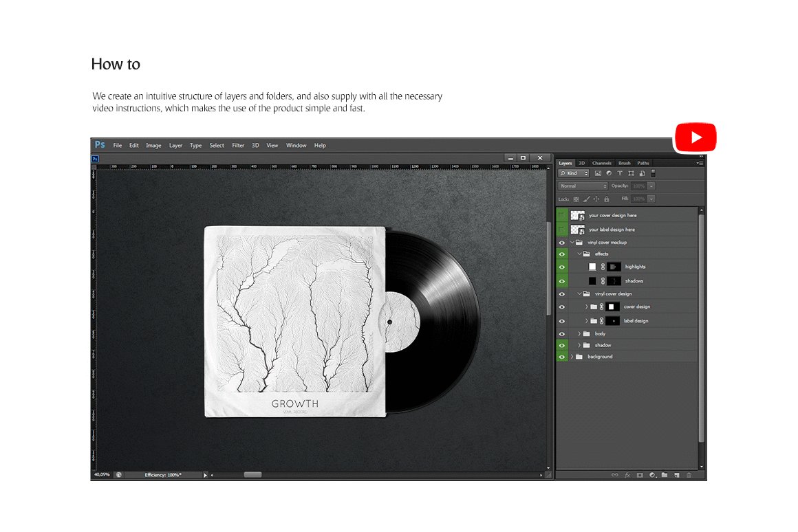798x532 pixels.
Task: Open the Window menu
Action: [296, 146]
